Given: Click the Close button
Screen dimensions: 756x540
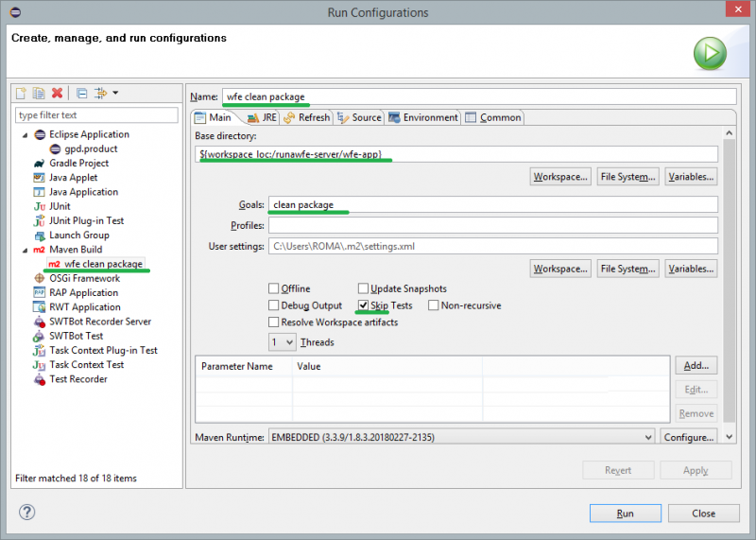Looking at the screenshot, I should tap(703, 514).
